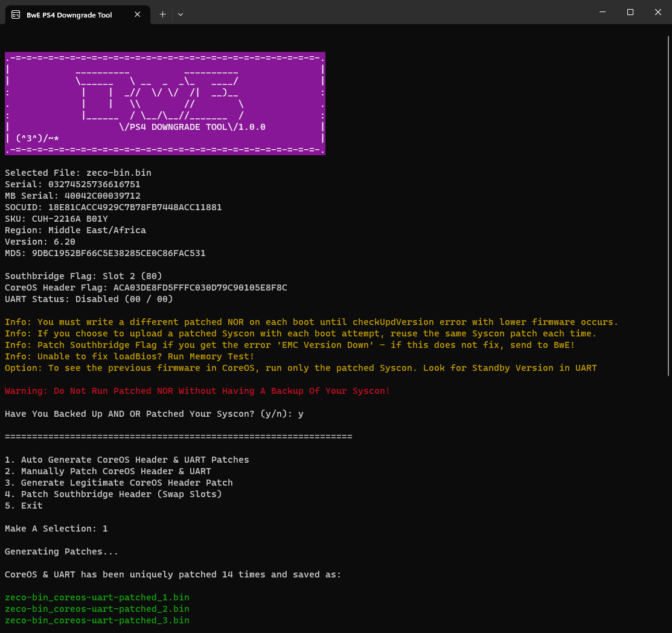Click info line about 'EMC Version Down'
The width and height of the screenshot is (672, 633).
point(290,345)
